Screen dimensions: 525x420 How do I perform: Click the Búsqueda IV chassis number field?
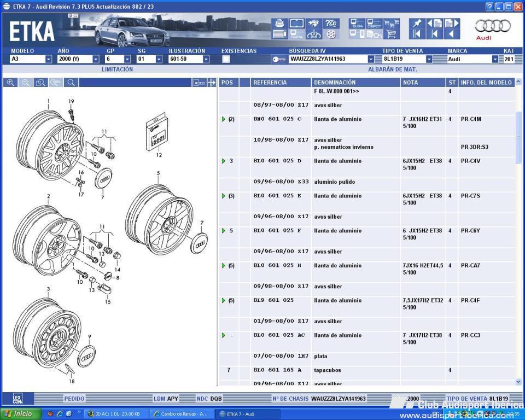pyautogui.click(x=328, y=59)
